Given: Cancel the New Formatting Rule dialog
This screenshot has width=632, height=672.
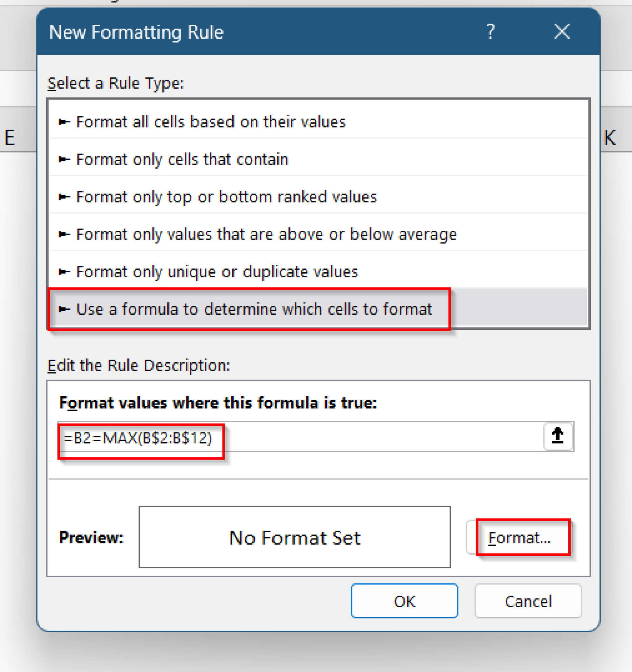Looking at the screenshot, I should coord(528,601).
